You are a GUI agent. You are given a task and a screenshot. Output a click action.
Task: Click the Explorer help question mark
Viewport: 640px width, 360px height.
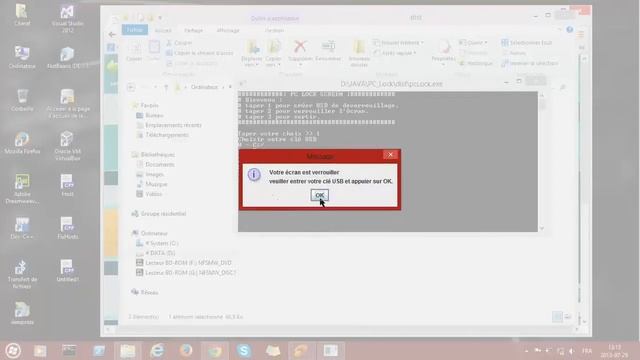point(569,29)
